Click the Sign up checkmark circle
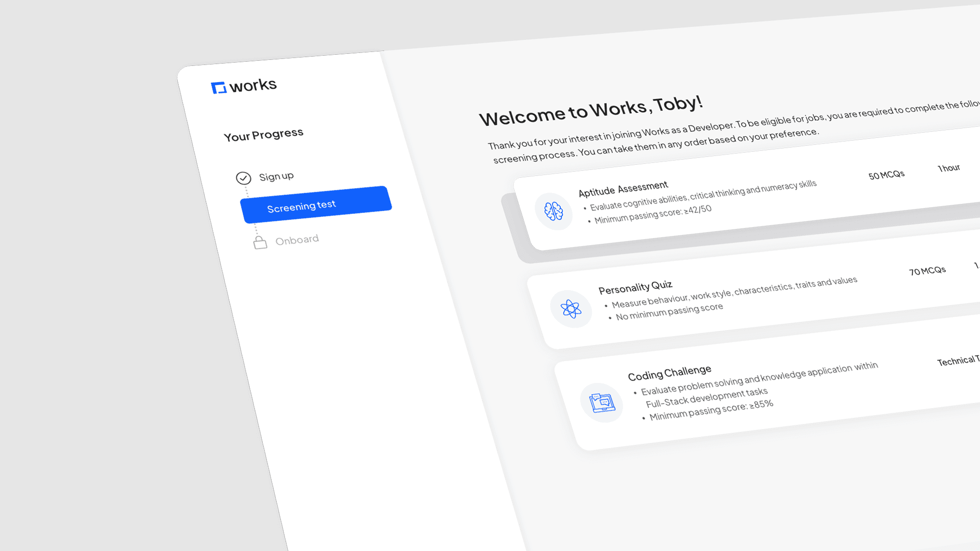 point(243,178)
